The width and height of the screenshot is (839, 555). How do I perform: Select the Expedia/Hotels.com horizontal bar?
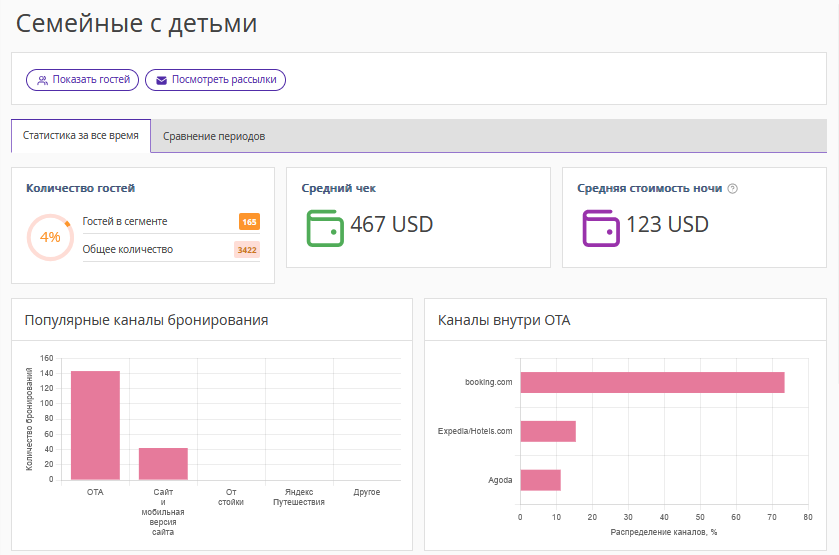pyautogui.click(x=547, y=431)
